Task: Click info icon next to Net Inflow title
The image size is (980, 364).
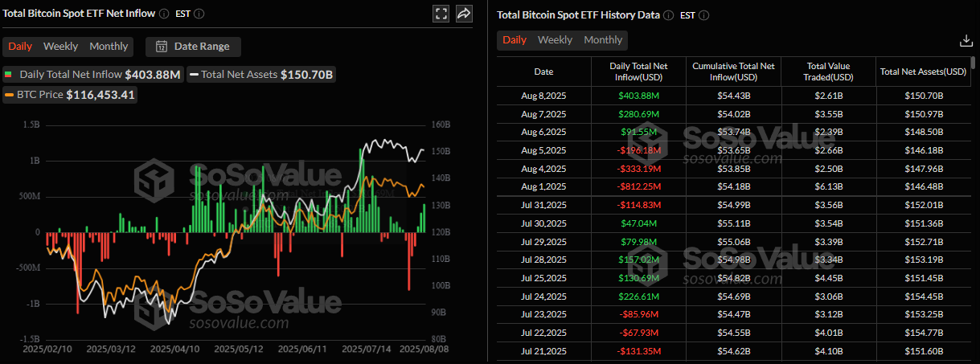Action: pyautogui.click(x=164, y=14)
